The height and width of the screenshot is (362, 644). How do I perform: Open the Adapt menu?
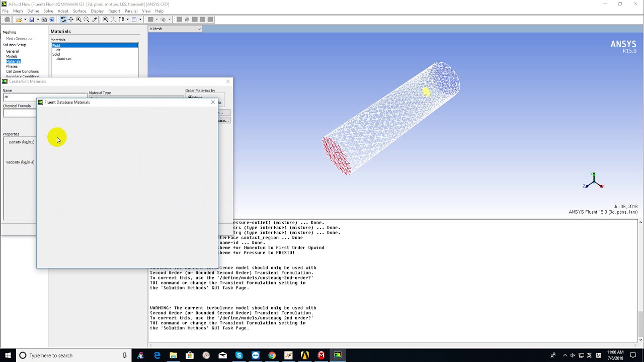[63, 11]
